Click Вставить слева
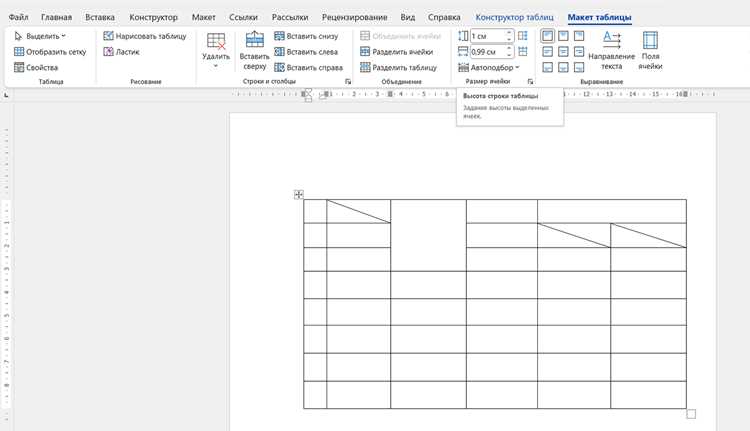Viewport: 750px width, 431px height. point(306,52)
